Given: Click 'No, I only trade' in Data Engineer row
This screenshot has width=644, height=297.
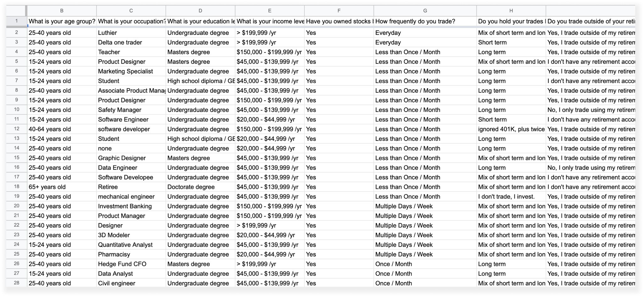Looking at the screenshot, I should [591, 168].
